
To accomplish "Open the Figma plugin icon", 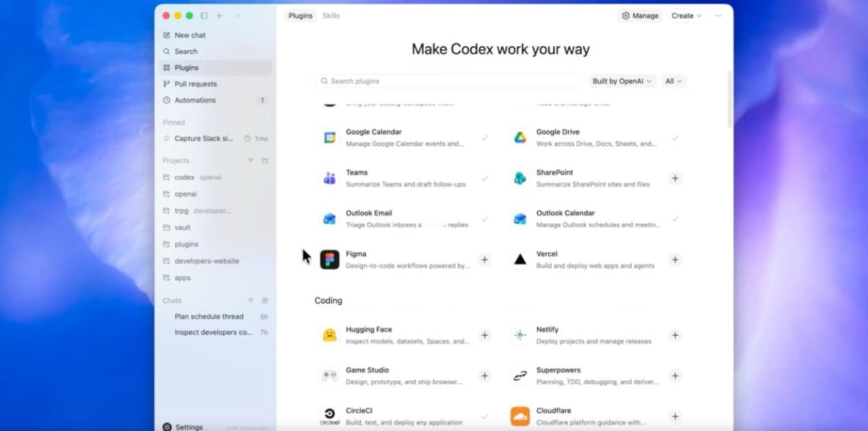I will click(x=329, y=260).
